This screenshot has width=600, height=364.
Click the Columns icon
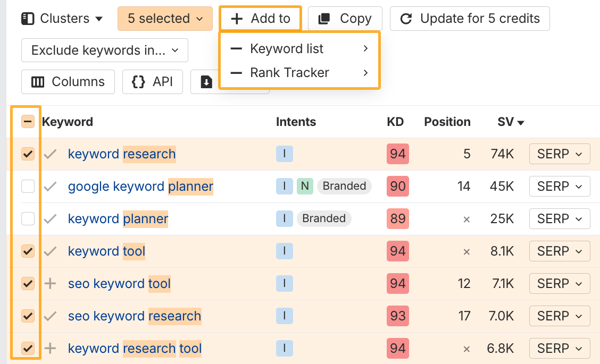pyautogui.click(x=37, y=82)
